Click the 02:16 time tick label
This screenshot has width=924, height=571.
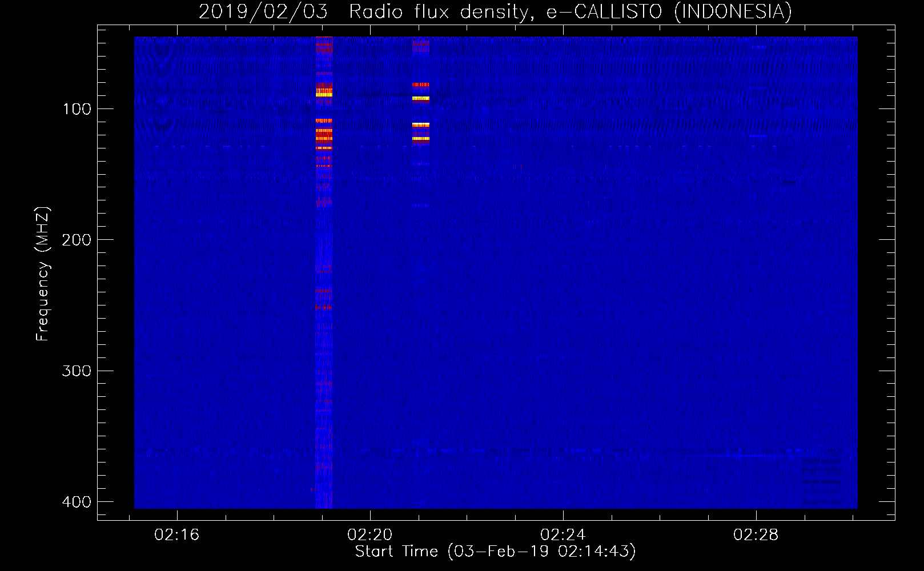tap(177, 535)
